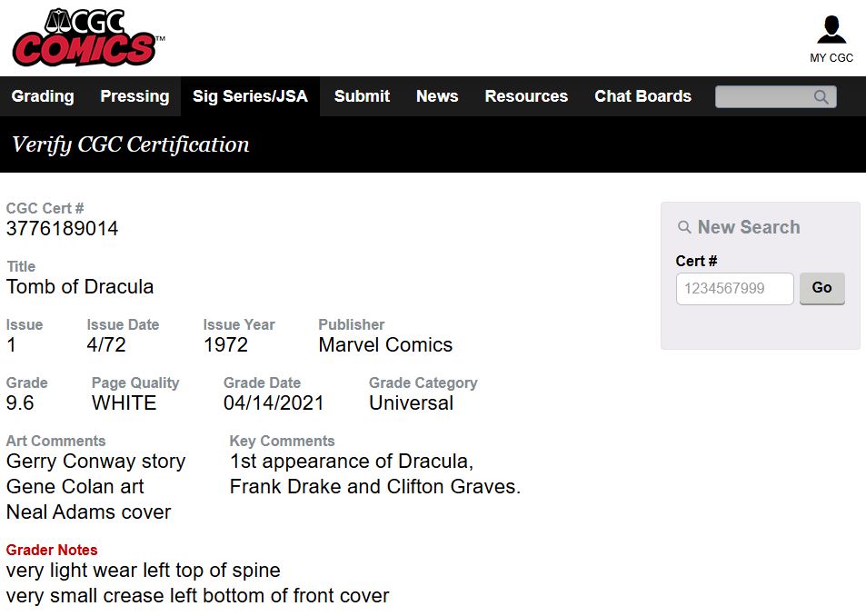The image size is (866, 616).
Task: Visit the Chat Boards link
Action: click(642, 96)
